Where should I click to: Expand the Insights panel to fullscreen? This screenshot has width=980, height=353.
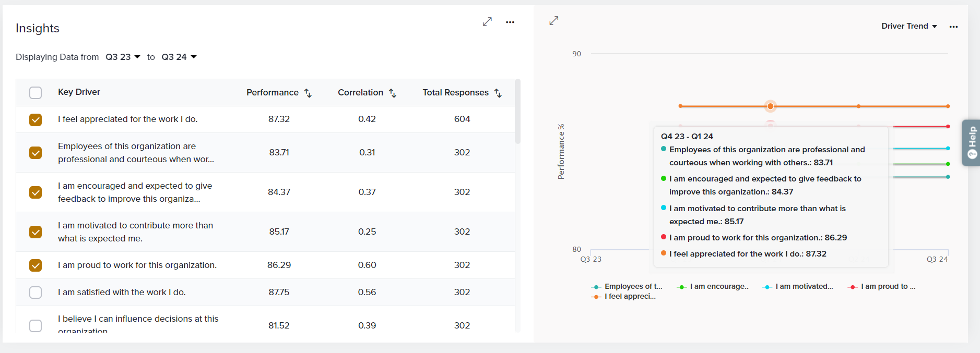pos(487,22)
